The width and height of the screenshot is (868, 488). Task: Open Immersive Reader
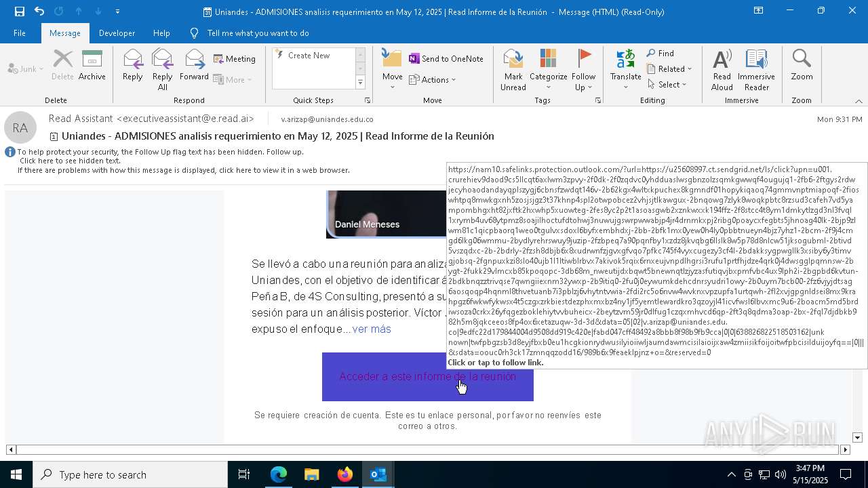pos(756,70)
